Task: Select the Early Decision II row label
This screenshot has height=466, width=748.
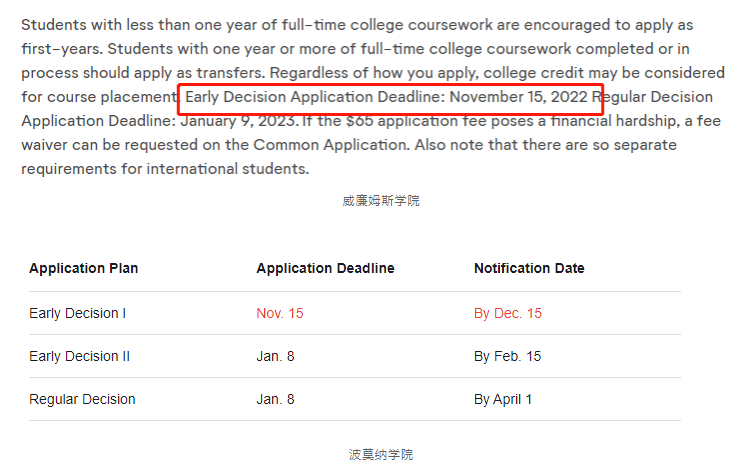Action: coord(79,356)
